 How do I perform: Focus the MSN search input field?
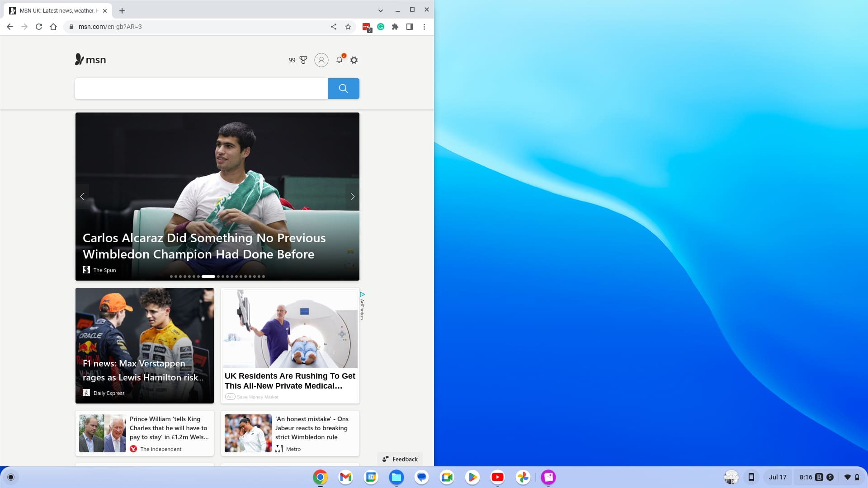click(x=201, y=89)
